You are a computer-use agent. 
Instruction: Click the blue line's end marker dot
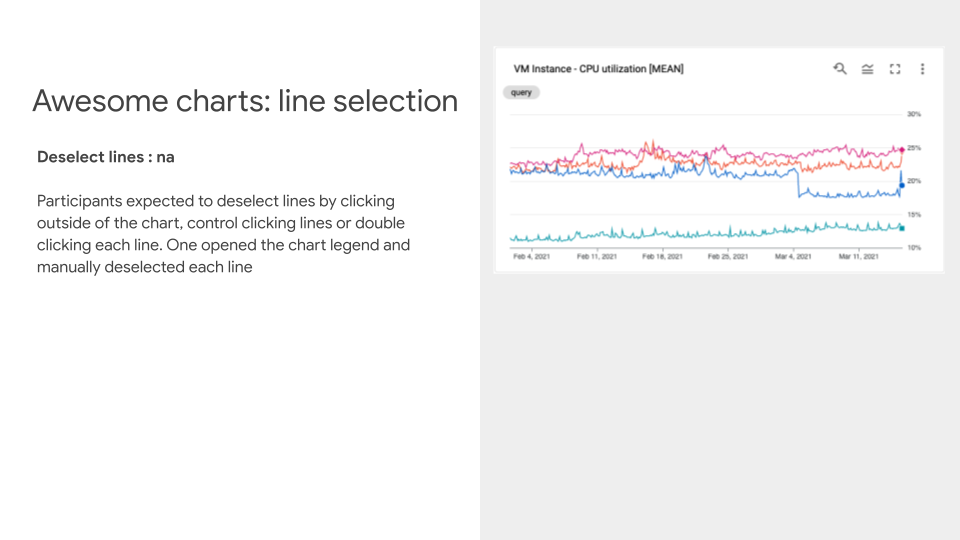click(x=901, y=186)
